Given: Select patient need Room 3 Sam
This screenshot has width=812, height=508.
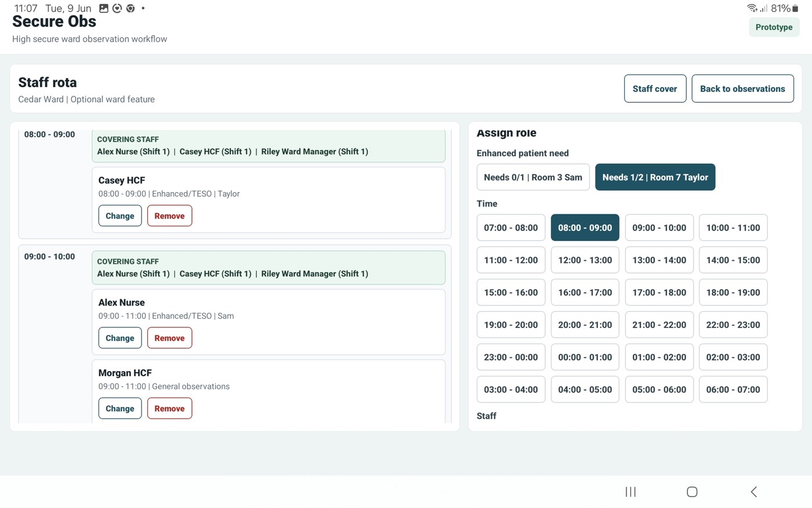Looking at the screenshot, I should click(x=533, y=177).
